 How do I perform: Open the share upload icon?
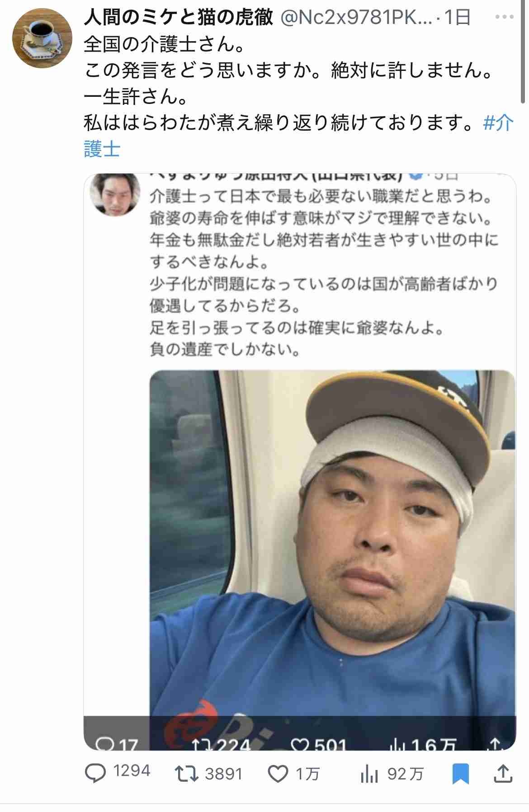click(x=502, y=774)
